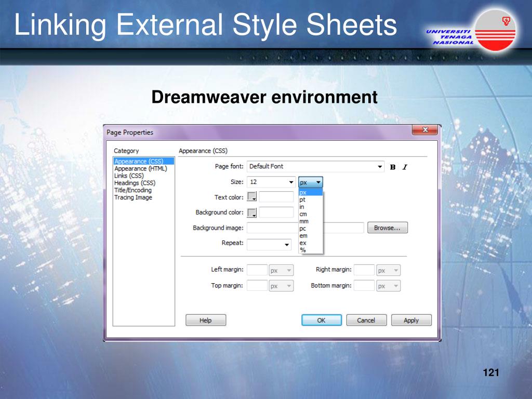The height and width of the screenshot is (399, 532).
Task: Open the Size value dropdown showing 12
Action: pyautogui.click(x=271, y=182)
